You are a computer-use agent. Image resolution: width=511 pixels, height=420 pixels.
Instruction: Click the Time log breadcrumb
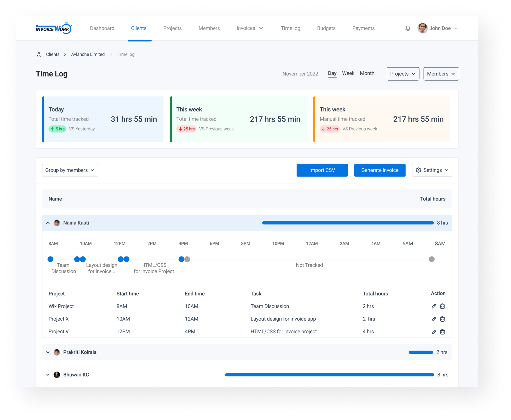[126, 54]
